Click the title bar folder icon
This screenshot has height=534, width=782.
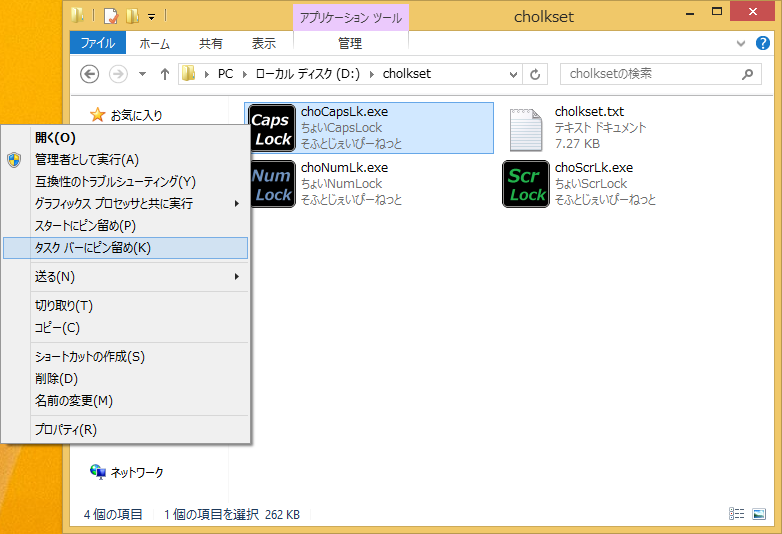click(x=77, y=15)
